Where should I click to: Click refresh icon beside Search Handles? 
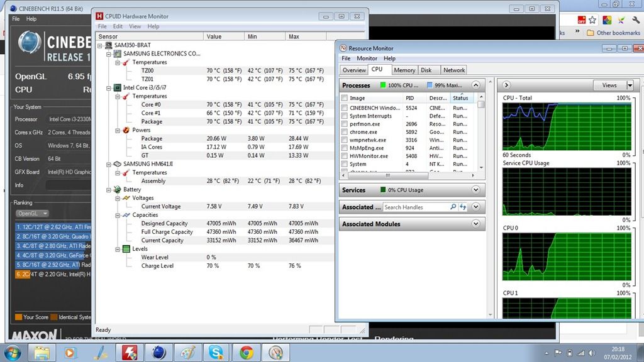(x=463, y=207)
